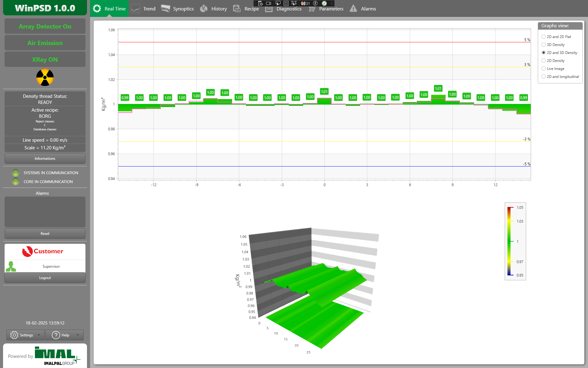Open the Settings gear menu

(14, 335)
